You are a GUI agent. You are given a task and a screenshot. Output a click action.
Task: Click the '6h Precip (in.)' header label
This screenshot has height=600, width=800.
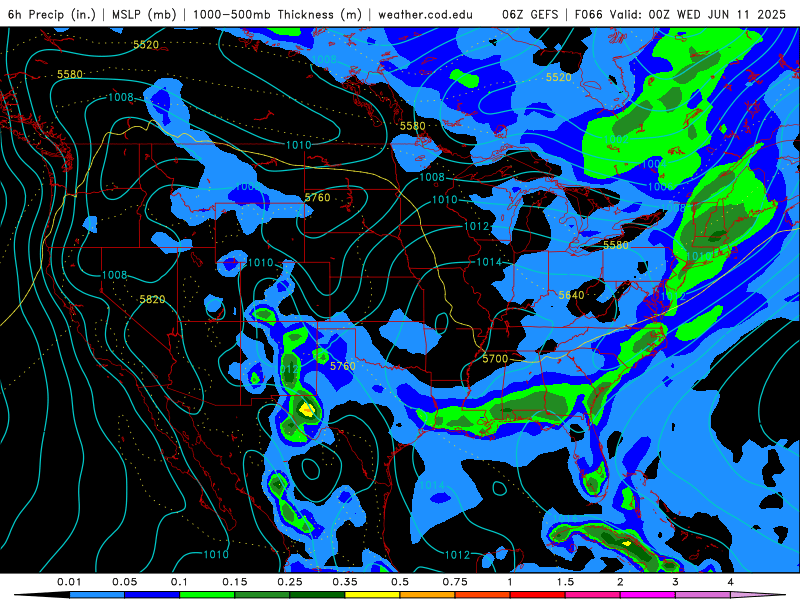coord(52,14)
